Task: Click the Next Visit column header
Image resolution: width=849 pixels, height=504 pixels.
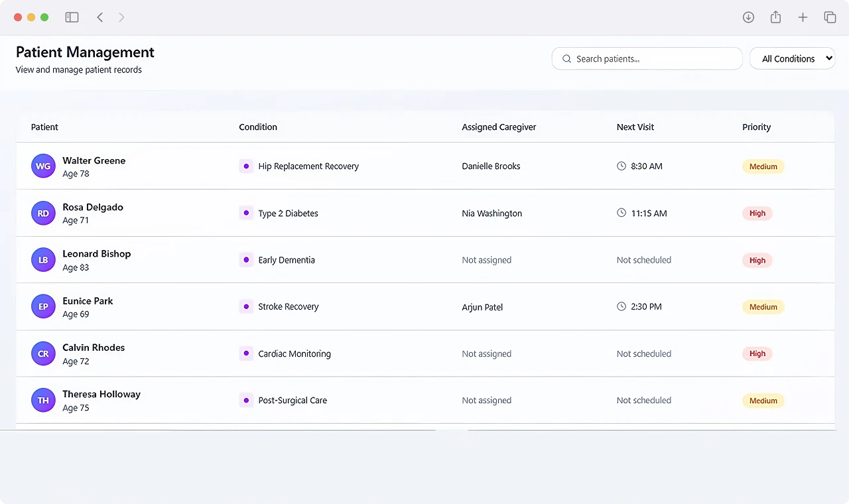Action: click(635, 127)
